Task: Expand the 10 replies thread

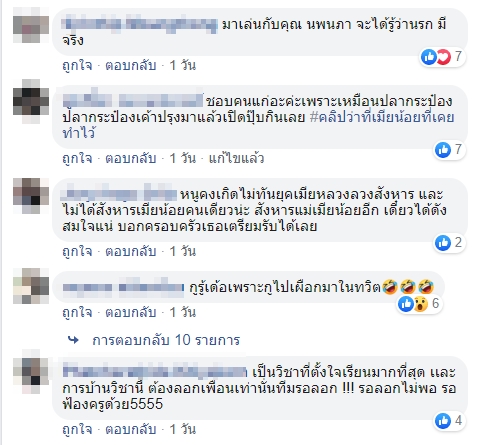Action: coord(166,340)
